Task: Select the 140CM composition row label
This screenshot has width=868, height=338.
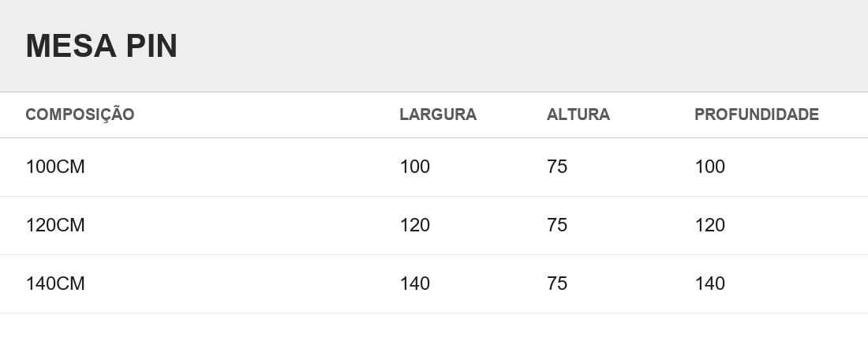Action: coord(54,284)
